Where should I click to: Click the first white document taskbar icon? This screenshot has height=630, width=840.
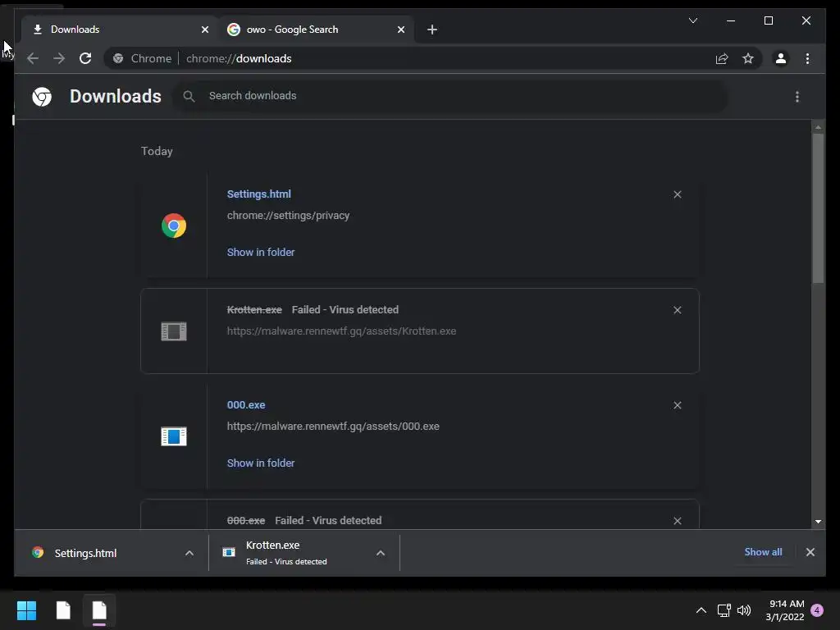[63, 610]
